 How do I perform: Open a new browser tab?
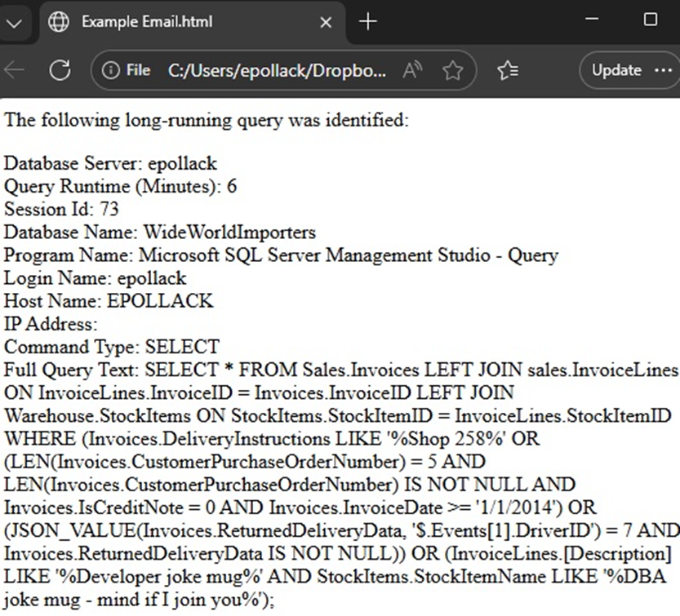pos(367,23)
